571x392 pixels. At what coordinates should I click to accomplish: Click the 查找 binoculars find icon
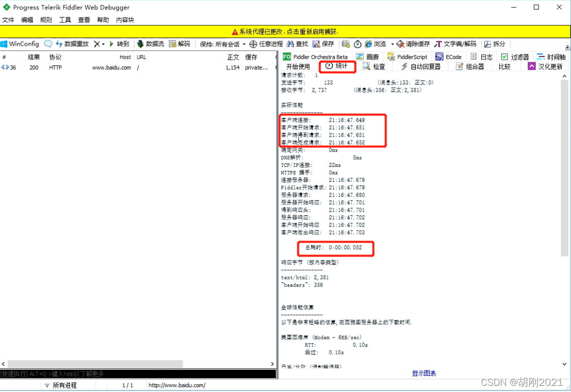[290, 44]
